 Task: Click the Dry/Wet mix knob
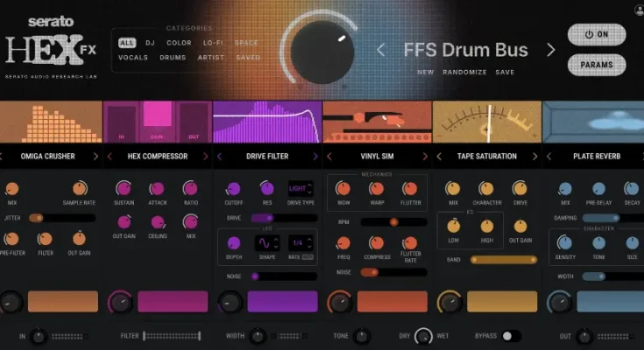(x=423, y=336)
